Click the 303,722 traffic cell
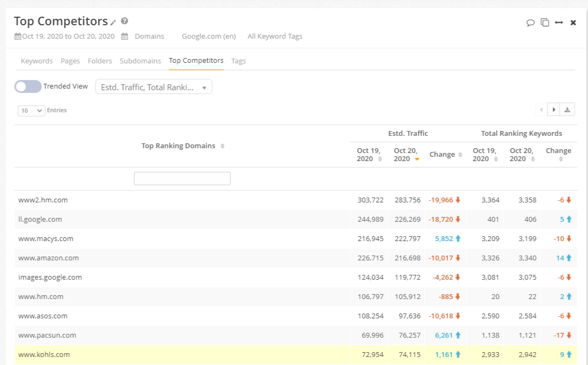The width and height of the screenshot is (588, 365). pyautogui.click(x=371, y=200)
